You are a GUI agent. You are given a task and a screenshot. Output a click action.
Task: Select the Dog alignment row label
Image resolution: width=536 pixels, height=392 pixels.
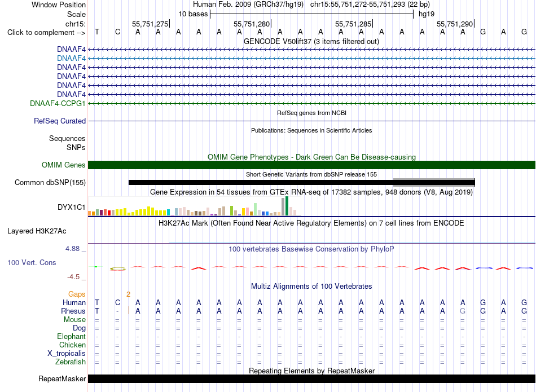tap(80, 328)
